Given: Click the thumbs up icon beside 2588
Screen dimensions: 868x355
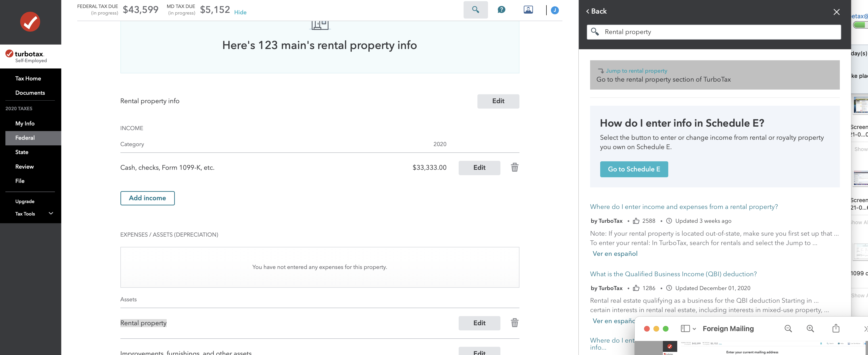Looking at the screenshot, I should (x=636, y=221).
